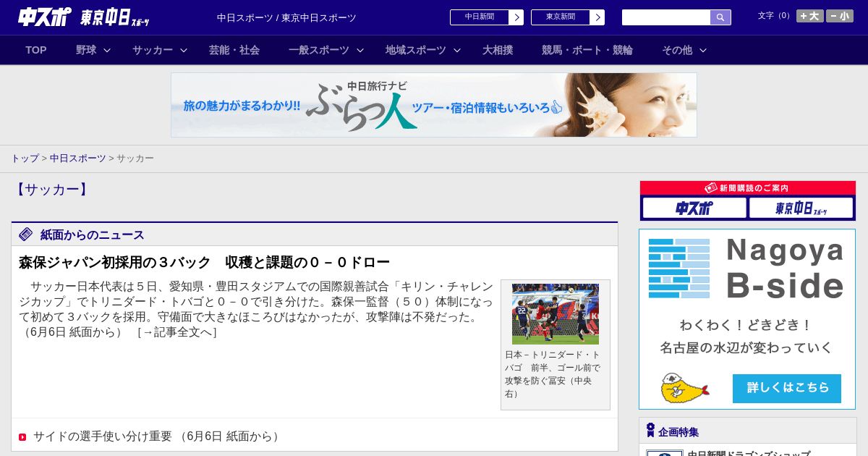The width and height of the screenshot is (868, 456).
Task: Open the match photo thumbnail
Action: pos(556,314)
